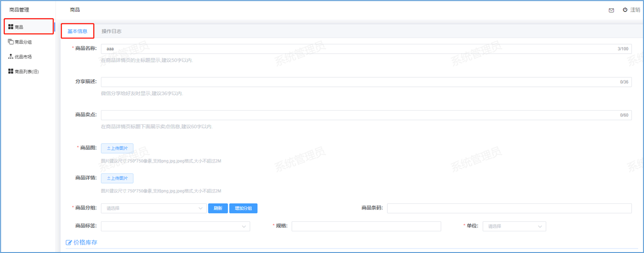
Task: Click the arrow in 商品标签 select
Action: (244, 226)
